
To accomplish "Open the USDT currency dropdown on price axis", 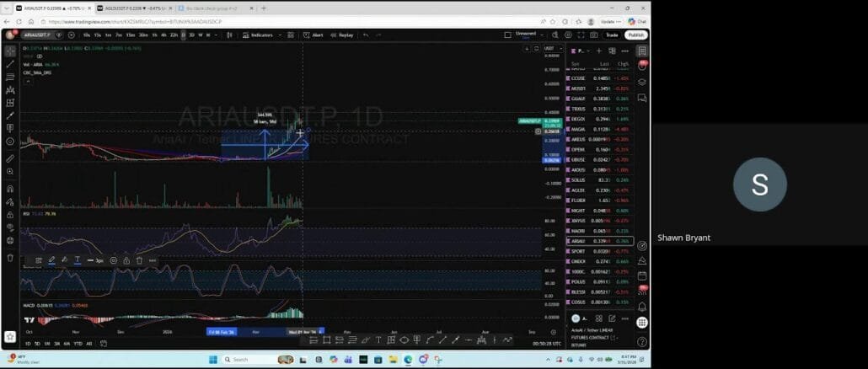I will (552, 49).
